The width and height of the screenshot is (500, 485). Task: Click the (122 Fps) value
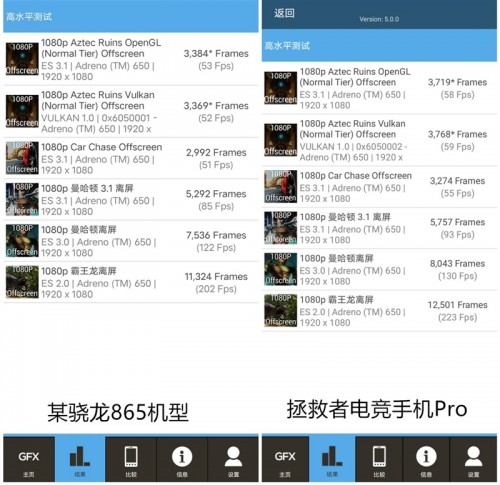tap(216, 248)
